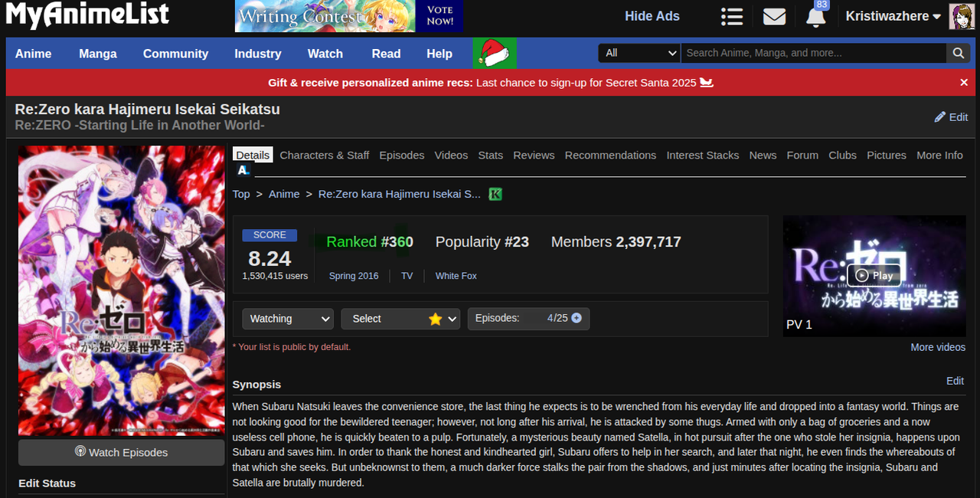Switch to the Clubs tab
The height and width of the screenshot is (498, 980).
pos(842,155)
